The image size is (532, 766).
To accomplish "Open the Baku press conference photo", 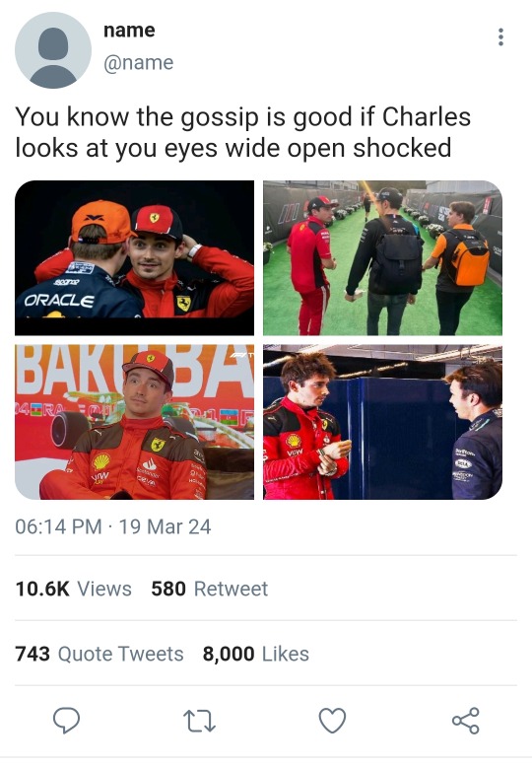I will coord(135,422).
